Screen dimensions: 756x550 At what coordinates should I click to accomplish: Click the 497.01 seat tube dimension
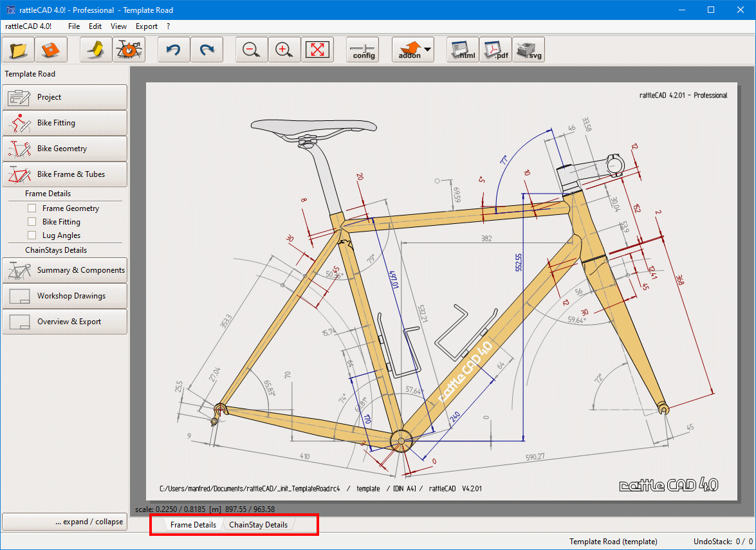(395, 280)
